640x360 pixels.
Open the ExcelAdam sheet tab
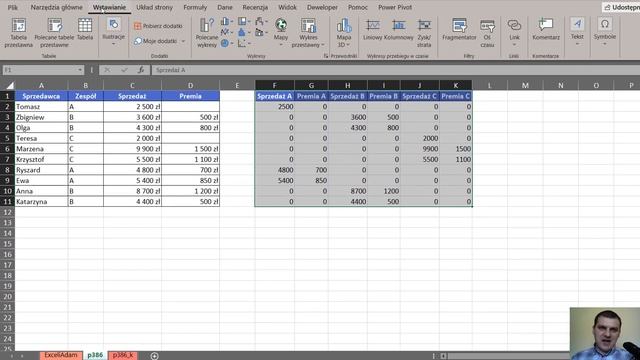pos(61,355)
